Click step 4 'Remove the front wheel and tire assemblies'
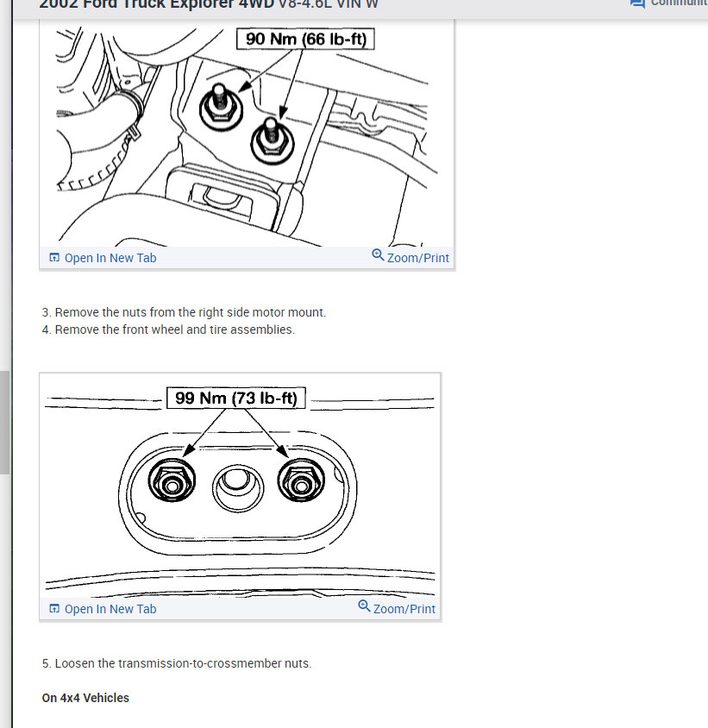 [168, 329]
